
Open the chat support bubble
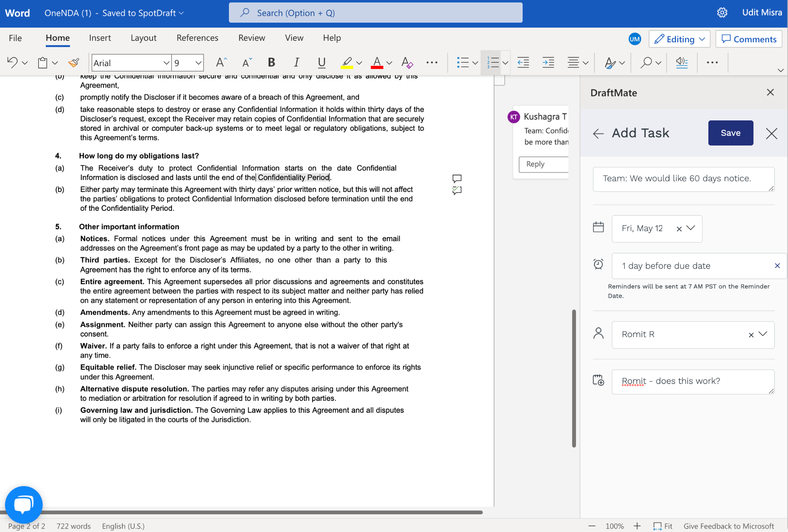click(23, 505)
